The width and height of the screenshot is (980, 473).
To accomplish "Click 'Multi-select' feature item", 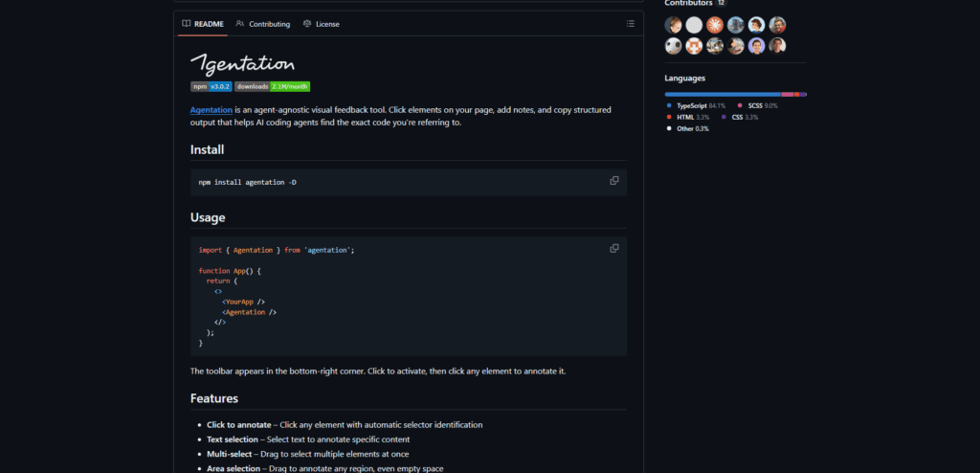I will pyautogui.click(x=308, y=454).
